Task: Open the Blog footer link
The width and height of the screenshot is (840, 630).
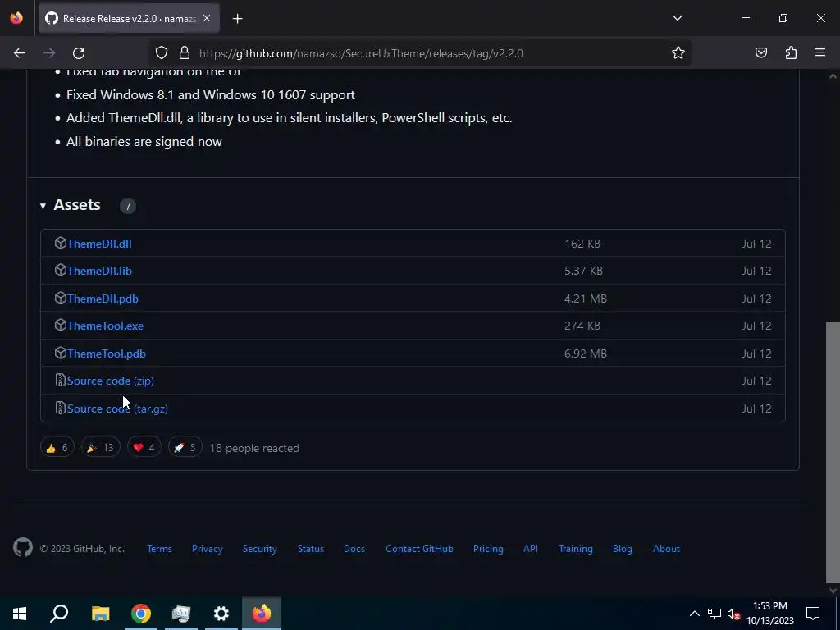Action: pos(622,549)
